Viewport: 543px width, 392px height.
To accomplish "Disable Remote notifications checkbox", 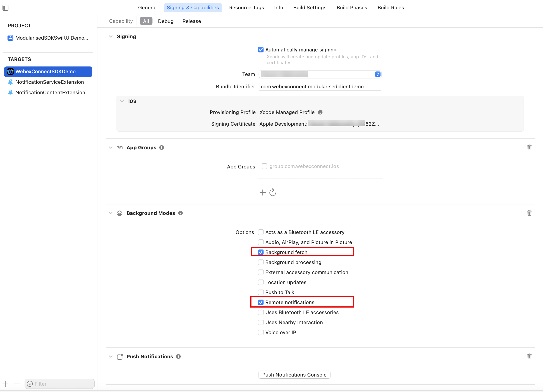I will (261, 302).
